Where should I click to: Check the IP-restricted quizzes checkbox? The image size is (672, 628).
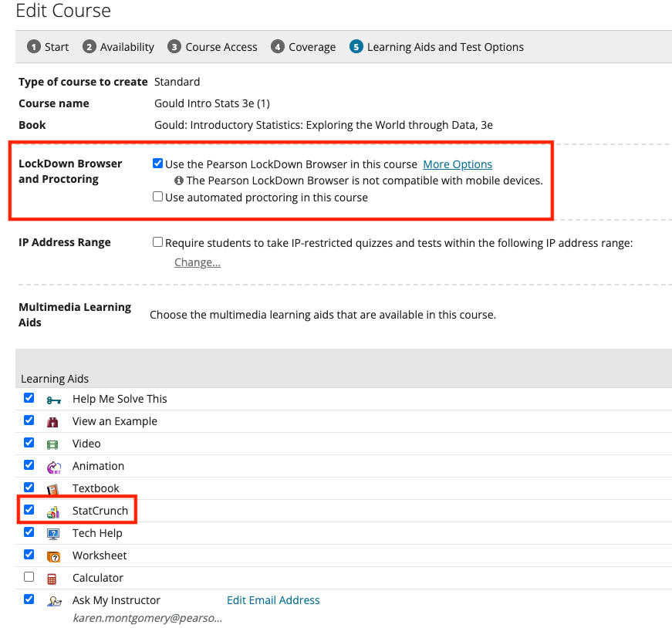pos(158,242)
